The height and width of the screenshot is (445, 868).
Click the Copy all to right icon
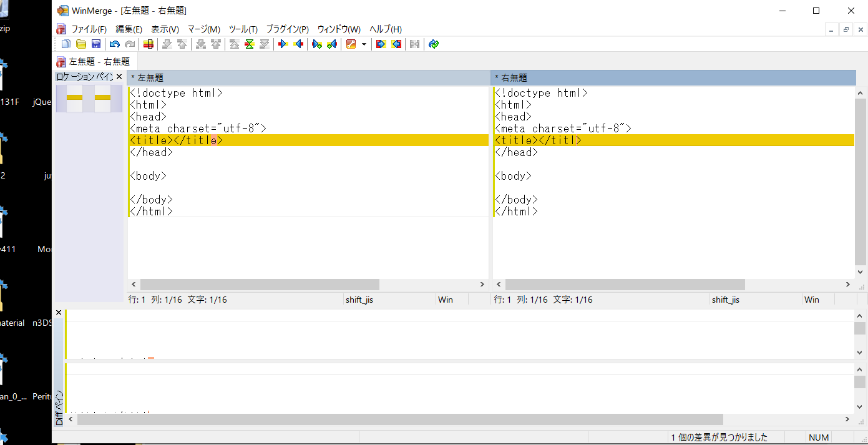(x=381, y=44)
